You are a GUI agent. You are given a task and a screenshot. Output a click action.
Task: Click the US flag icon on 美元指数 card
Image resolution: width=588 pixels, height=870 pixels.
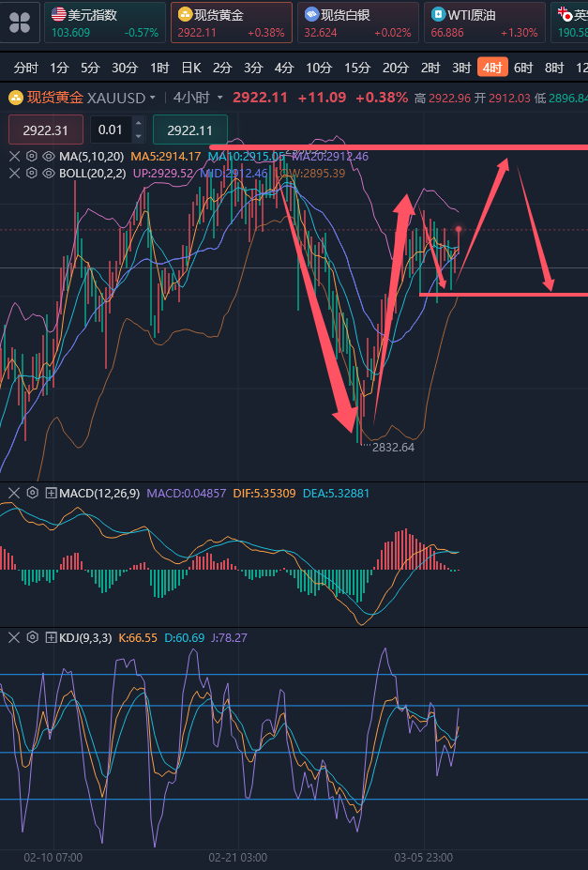tap(58, 14)
